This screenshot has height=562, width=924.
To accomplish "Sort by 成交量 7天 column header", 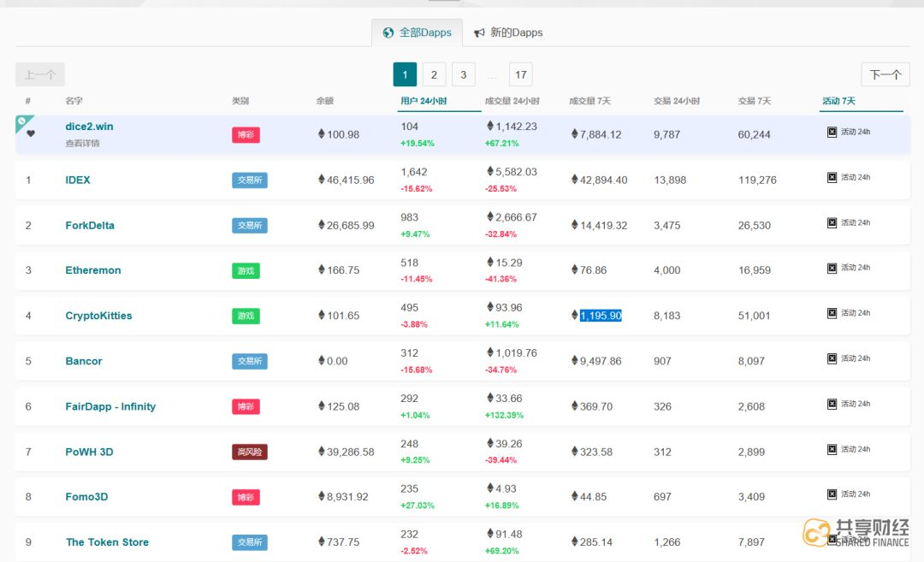I will 589,101.
